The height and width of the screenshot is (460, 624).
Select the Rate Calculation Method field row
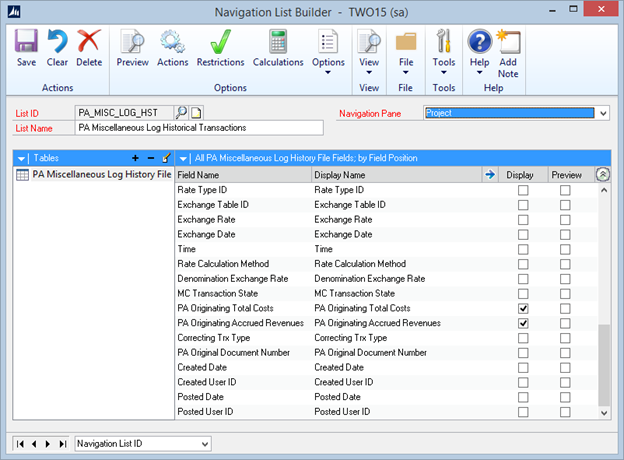(386, 264)
